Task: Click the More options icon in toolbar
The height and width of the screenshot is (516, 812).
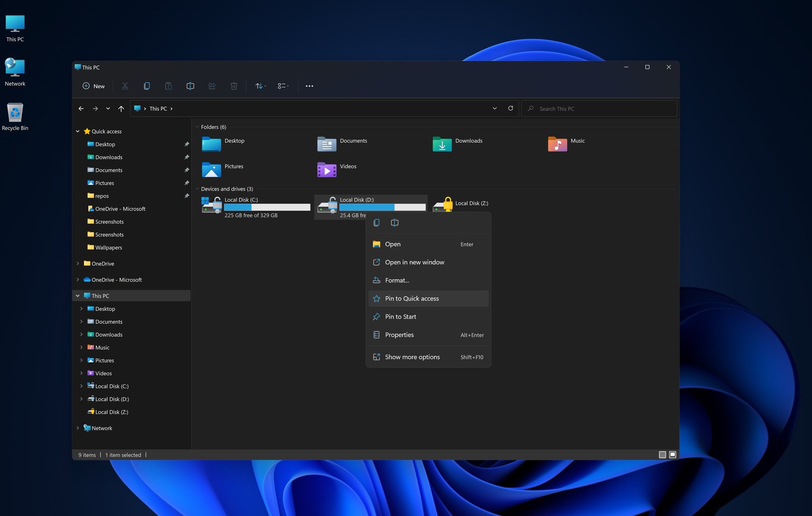Action: point(309,86)
